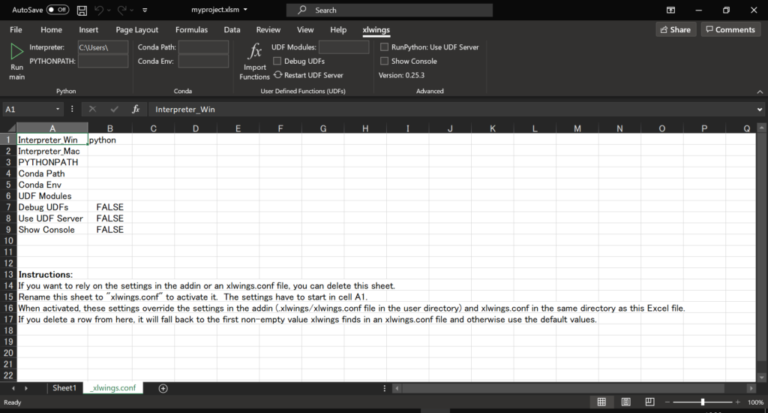Open the View tab
Image resolution: width=768 pixels, height=413 pixels.
coord(305,29)
